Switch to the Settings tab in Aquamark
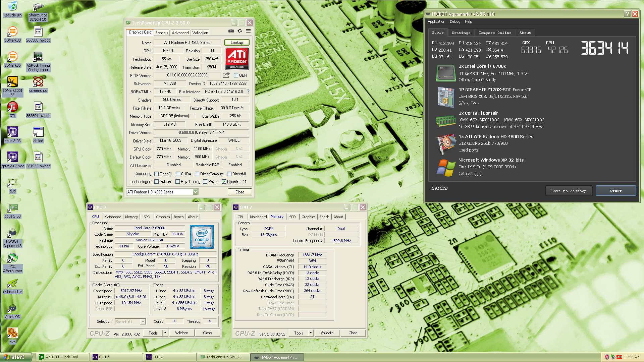 461,33
